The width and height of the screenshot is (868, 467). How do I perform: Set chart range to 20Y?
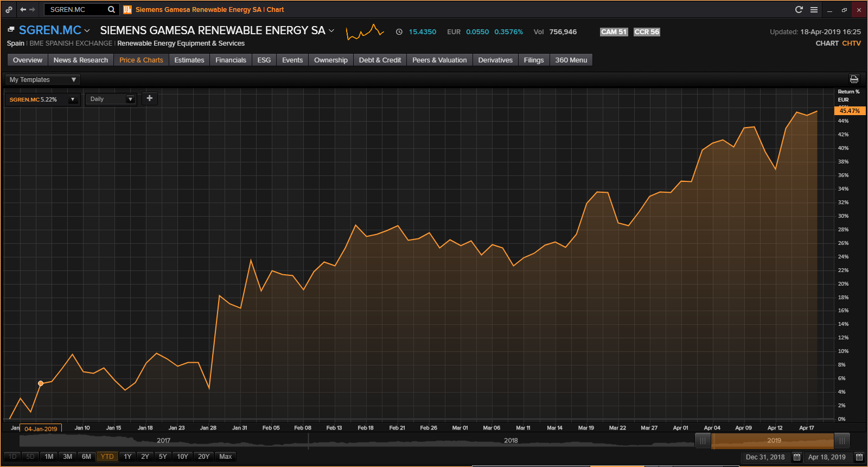point(203,457)
